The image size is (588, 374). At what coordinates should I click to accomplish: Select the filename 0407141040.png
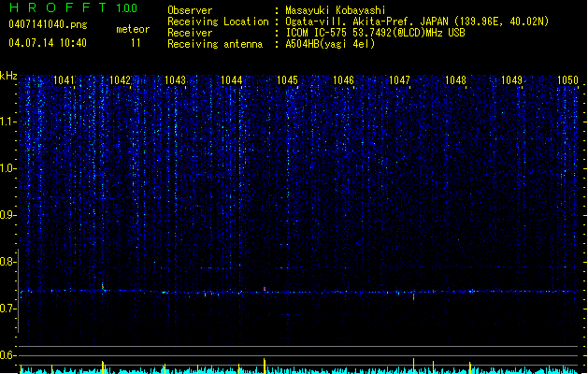pyautogui.click(x=48, y=24)
